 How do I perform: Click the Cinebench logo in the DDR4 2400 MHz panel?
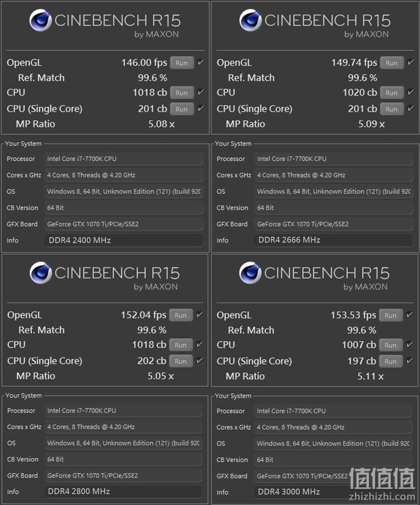click(40, 21)
